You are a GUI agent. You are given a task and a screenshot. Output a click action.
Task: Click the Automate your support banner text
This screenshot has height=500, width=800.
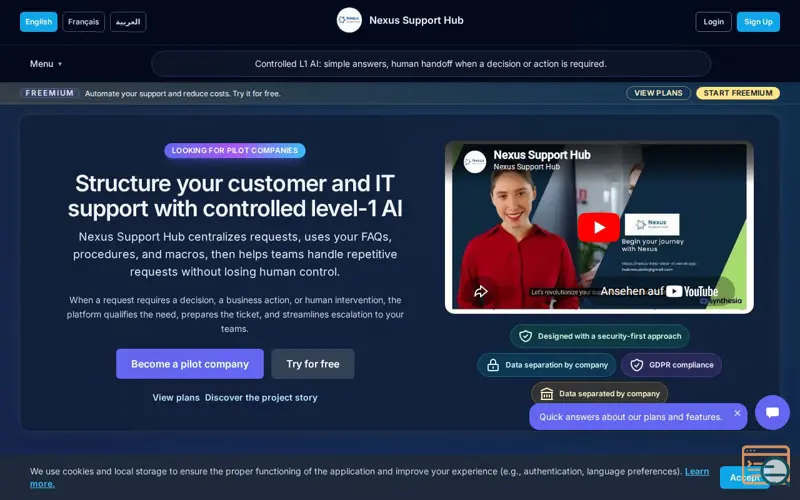click(183, 93)
